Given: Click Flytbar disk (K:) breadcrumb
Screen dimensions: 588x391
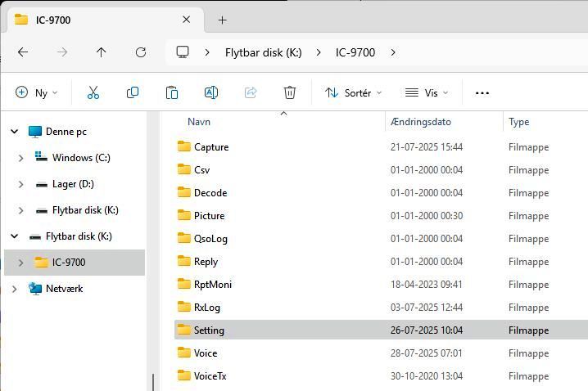Looking at the screenshot, I should point(263,52).
